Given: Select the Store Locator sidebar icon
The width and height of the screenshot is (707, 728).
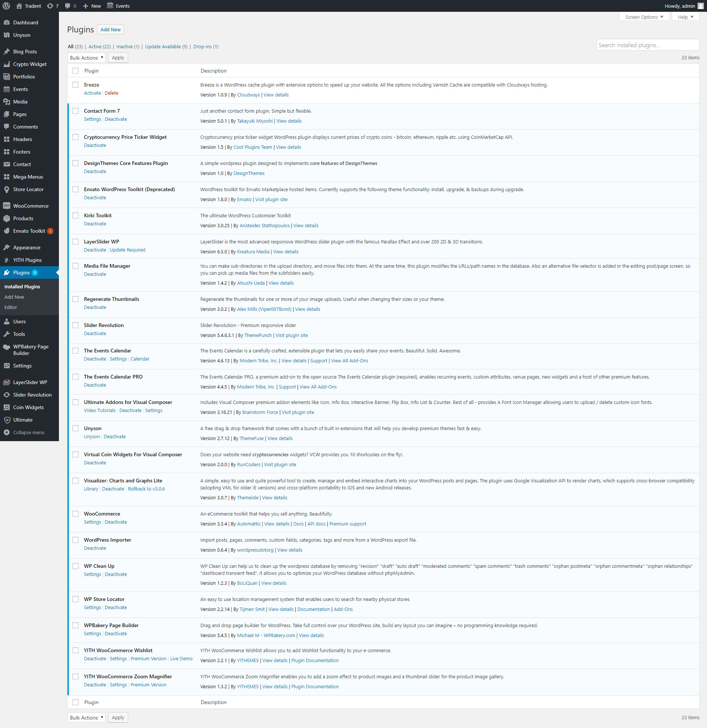Looking at the screenshot, I should pos(7,189).
